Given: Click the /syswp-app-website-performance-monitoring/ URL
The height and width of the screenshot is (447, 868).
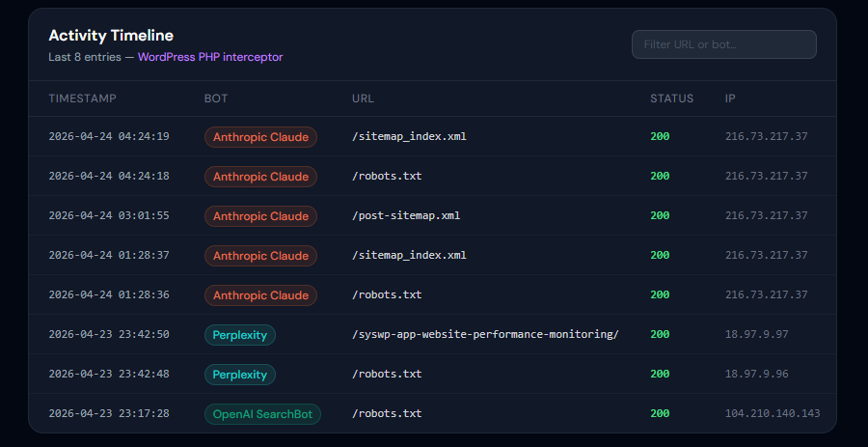Looking at the screenshot, I should coord(485,334).
